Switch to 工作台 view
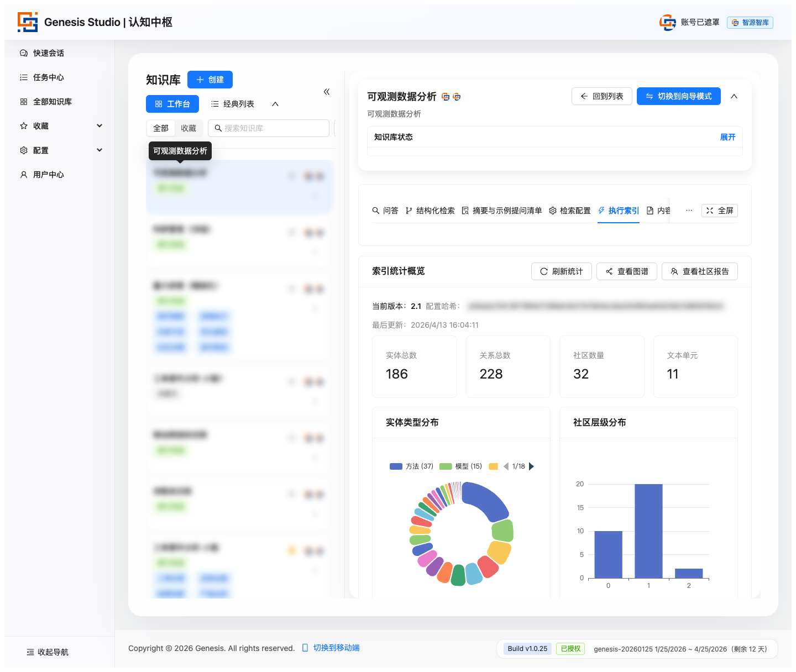 (x=172, y=104)
